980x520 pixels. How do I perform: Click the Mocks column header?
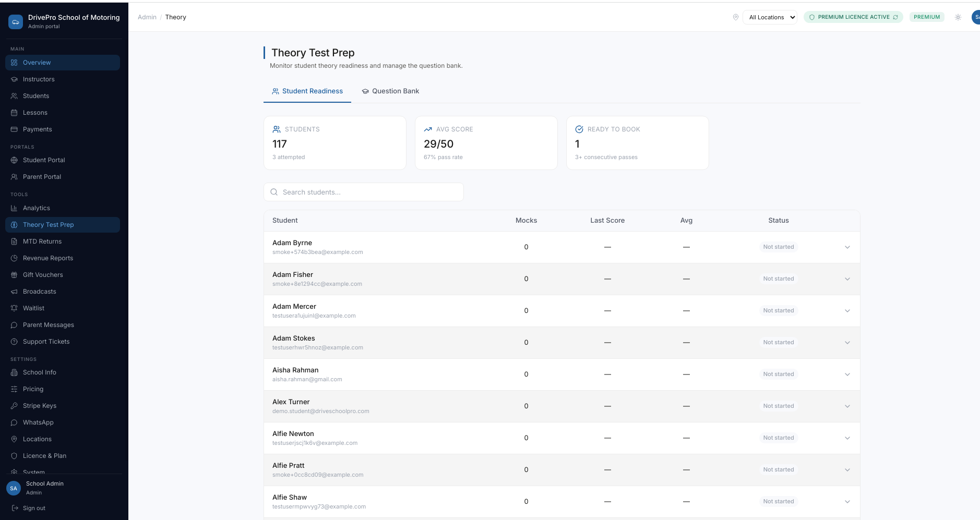(x=526, y=221)
